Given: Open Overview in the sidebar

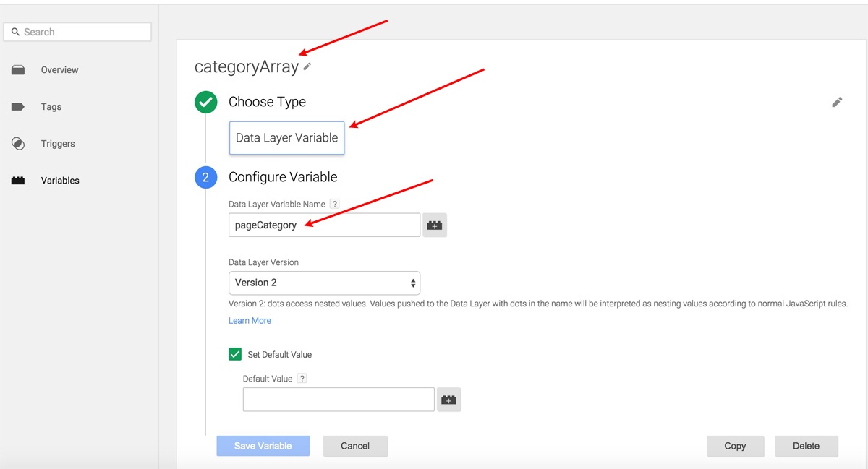Looking at the screenshot, I should (59, 70).
